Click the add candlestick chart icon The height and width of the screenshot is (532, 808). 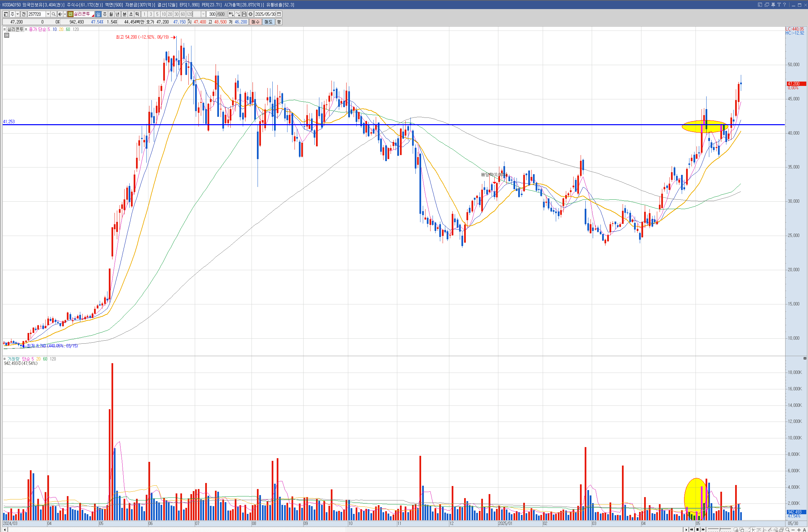click(x=231, y=14)
